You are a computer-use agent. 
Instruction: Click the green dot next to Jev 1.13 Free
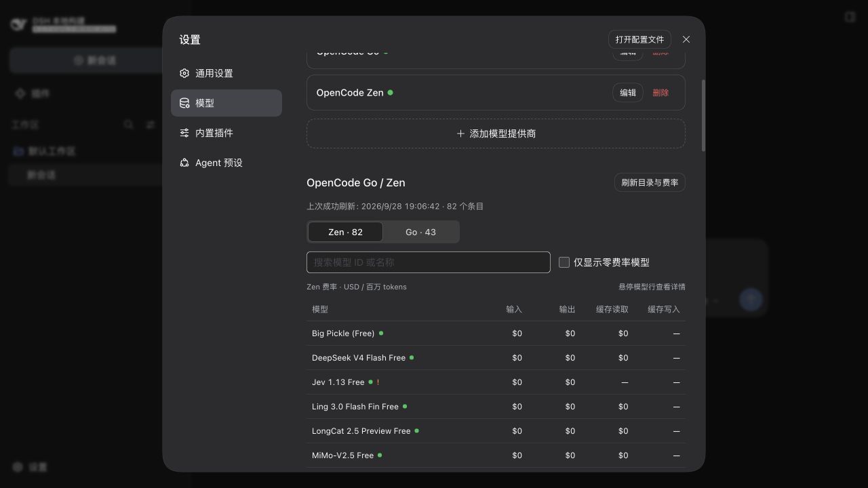click(x=370, y=382)
